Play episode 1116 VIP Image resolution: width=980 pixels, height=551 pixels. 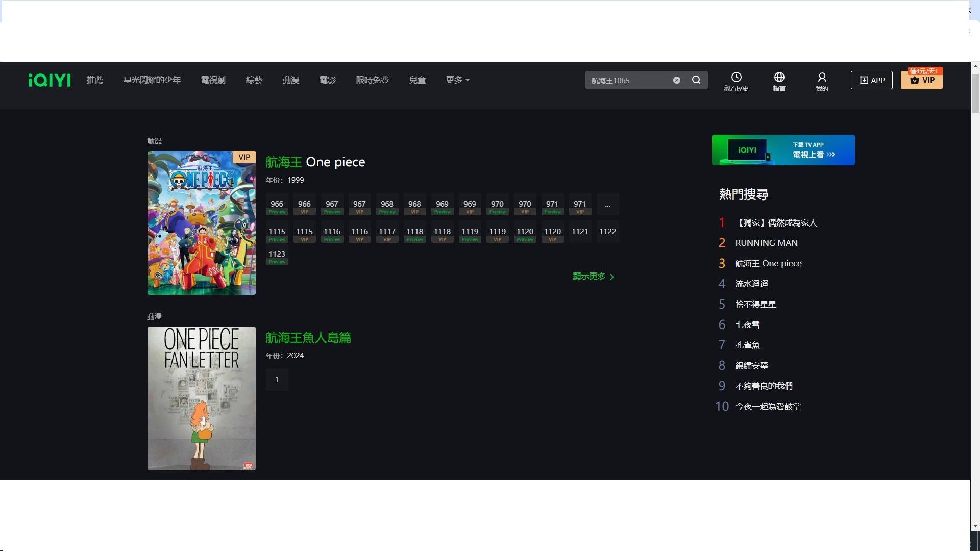[x=360, y=232]
